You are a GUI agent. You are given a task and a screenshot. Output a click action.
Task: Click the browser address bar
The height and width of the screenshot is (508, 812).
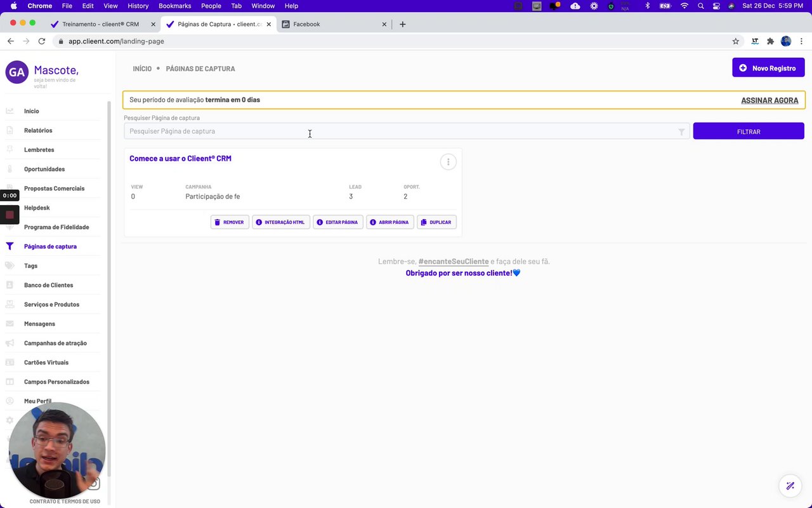pyautogui.click(x=393, y=41)
